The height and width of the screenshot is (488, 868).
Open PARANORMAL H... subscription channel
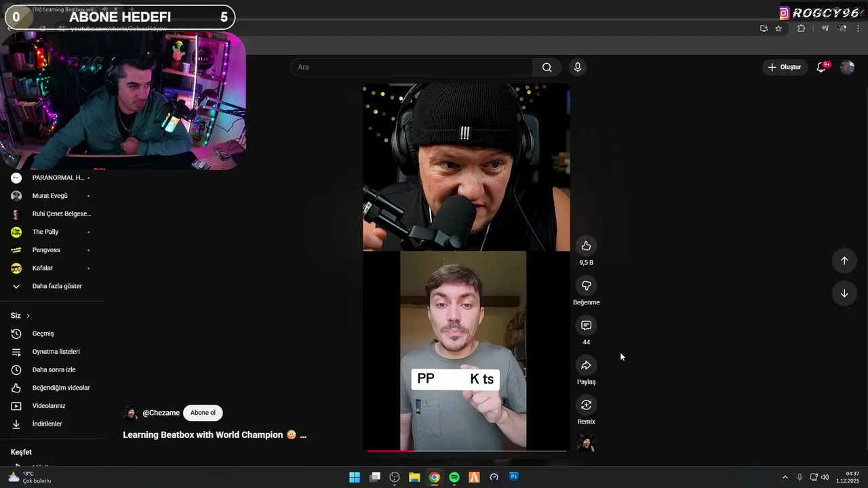(52, 178)
